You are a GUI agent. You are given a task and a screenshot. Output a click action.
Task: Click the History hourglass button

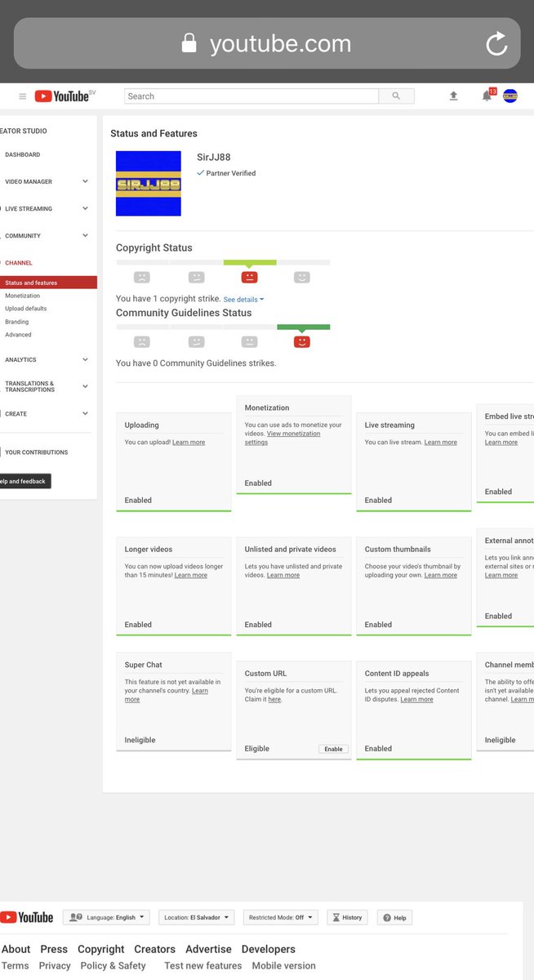point(347,917)
